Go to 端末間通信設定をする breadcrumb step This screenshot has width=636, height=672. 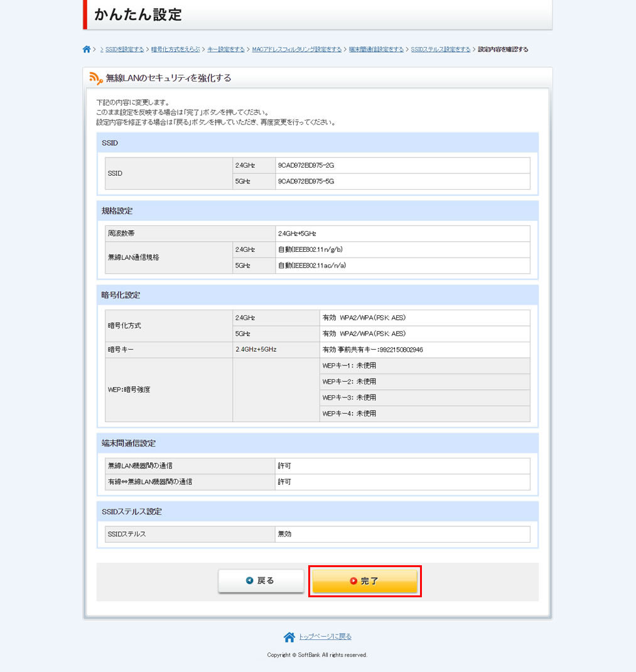coord(376,50)
